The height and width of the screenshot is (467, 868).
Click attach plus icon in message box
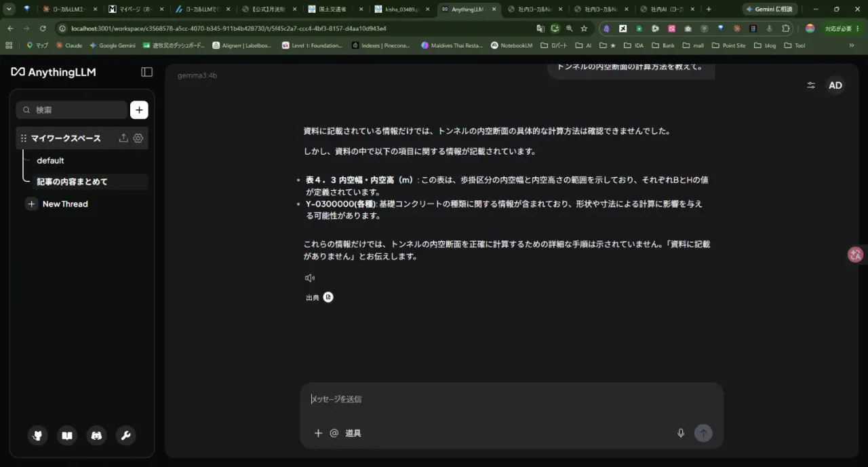[318, 433]
